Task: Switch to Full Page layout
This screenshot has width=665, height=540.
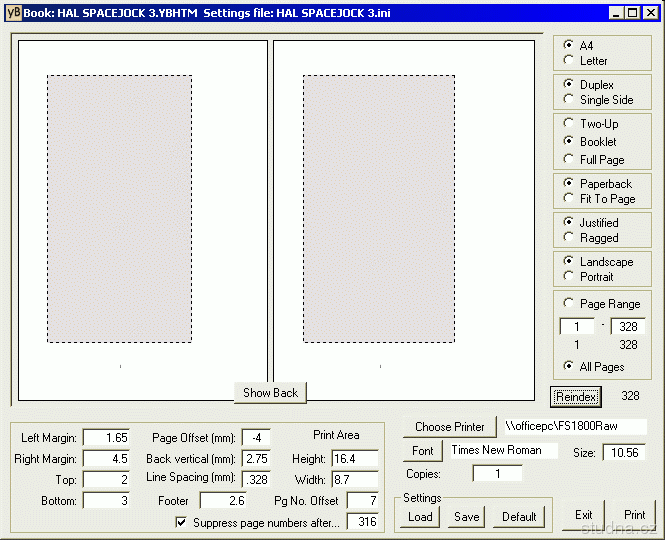Action: click(x=570, y=160)
